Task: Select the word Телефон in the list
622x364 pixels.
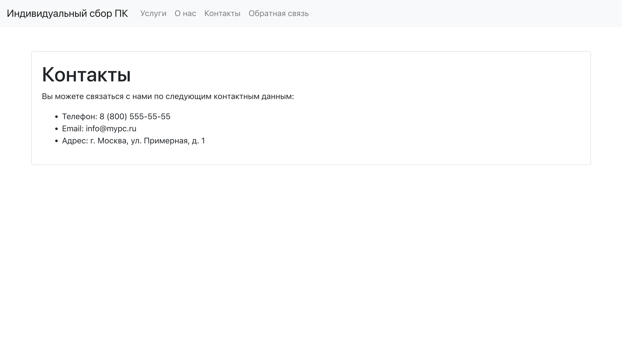Action: [79, 117]
